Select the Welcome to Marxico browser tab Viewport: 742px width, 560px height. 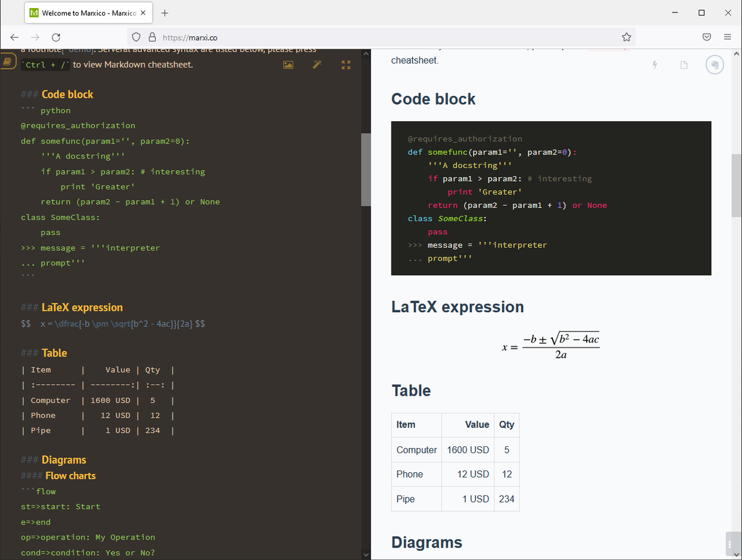88,12
